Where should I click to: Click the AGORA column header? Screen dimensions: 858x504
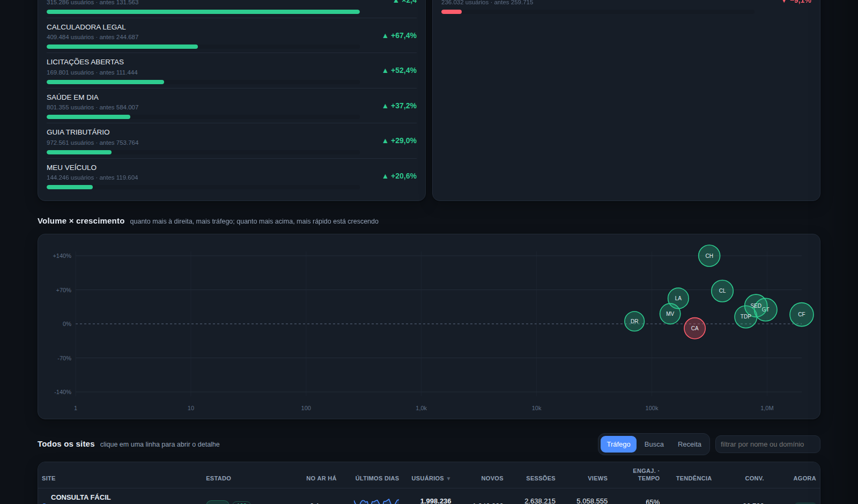point(804,478)
